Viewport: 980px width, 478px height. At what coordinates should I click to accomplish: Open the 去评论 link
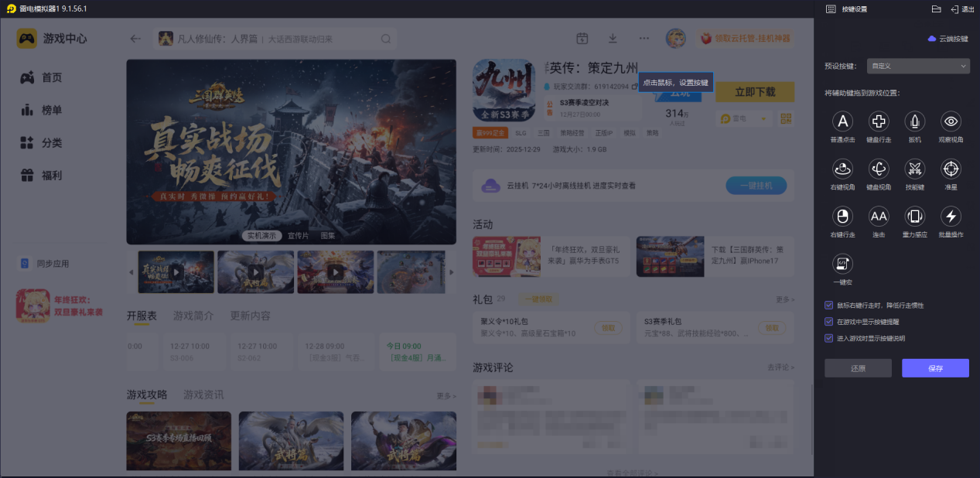pyautogui.click(x=780, y=367)
